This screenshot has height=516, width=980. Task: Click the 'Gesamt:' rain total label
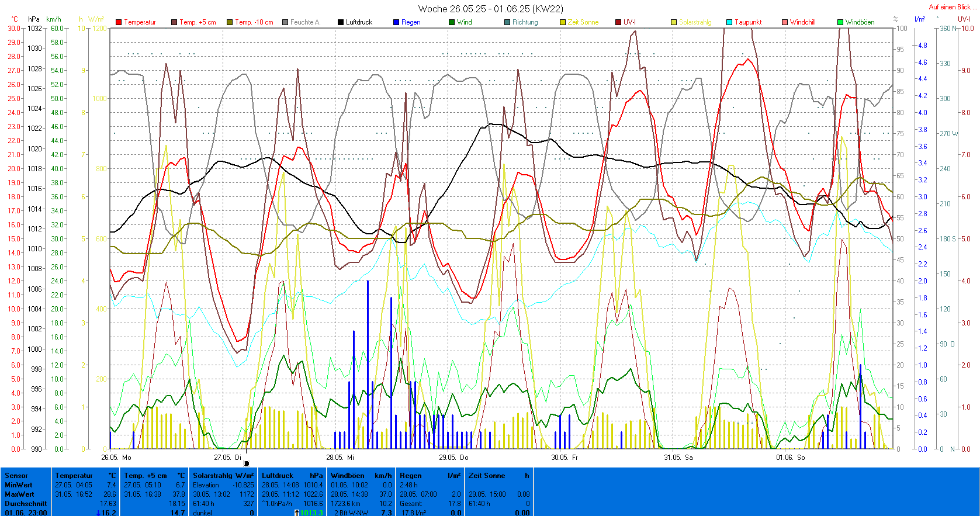411,503
